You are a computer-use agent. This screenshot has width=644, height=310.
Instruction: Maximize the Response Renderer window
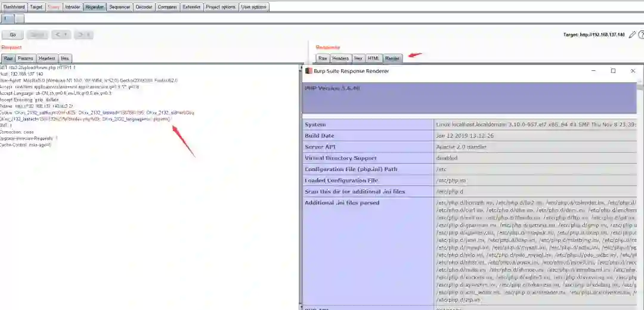pos(613,70)
